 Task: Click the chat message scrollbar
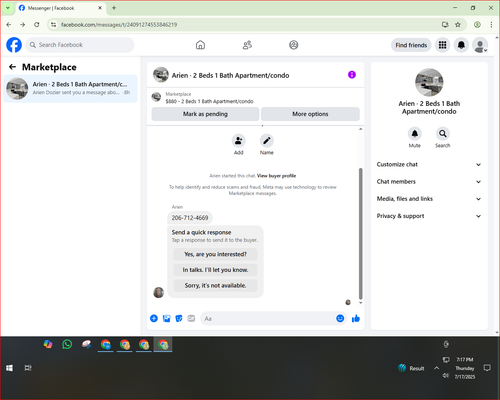(x=360, y=233)
